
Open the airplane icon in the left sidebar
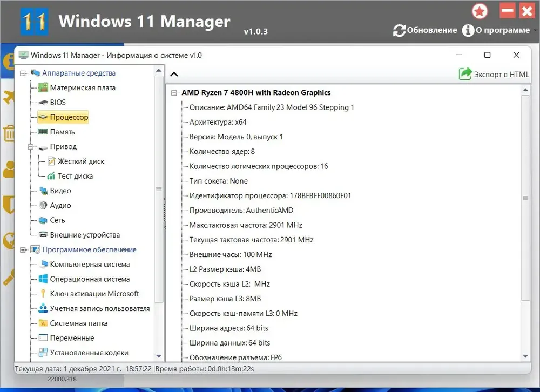[x=9, y=98]
